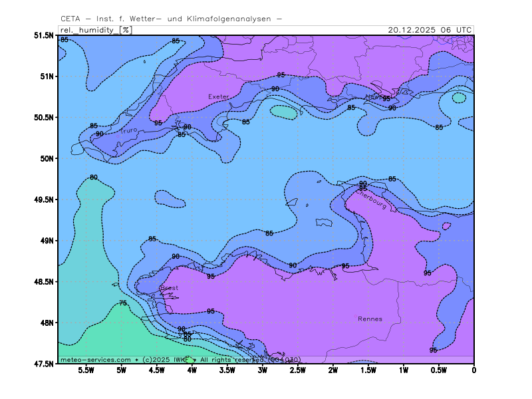Screen dimensions: 532x399
Task: Click the 80 contour label at 49.75N
Action: [x=94, y=177]
